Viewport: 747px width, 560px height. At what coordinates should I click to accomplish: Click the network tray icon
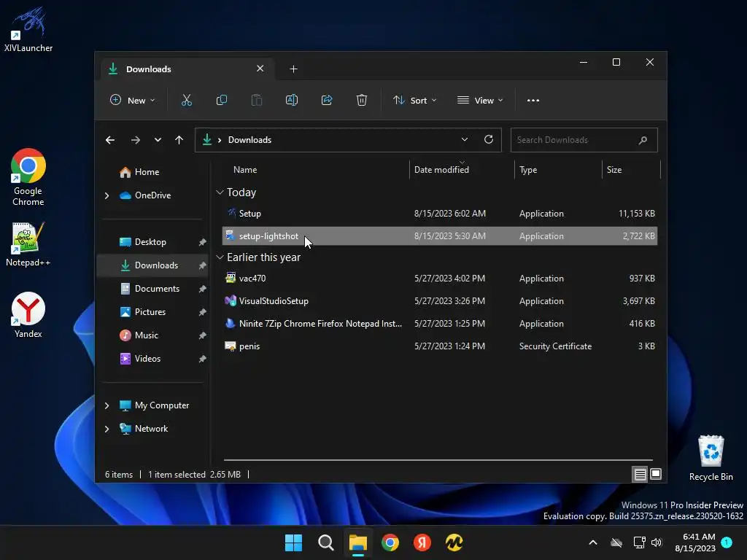pyautogui.click(x=639, y=542)
